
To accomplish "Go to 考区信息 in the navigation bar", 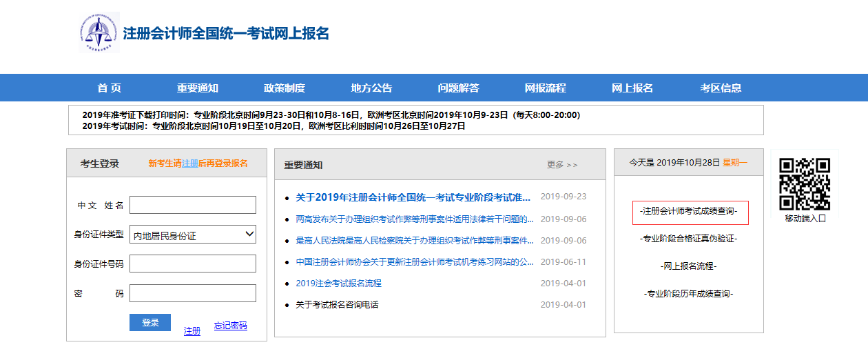I will tap(721, 88).
